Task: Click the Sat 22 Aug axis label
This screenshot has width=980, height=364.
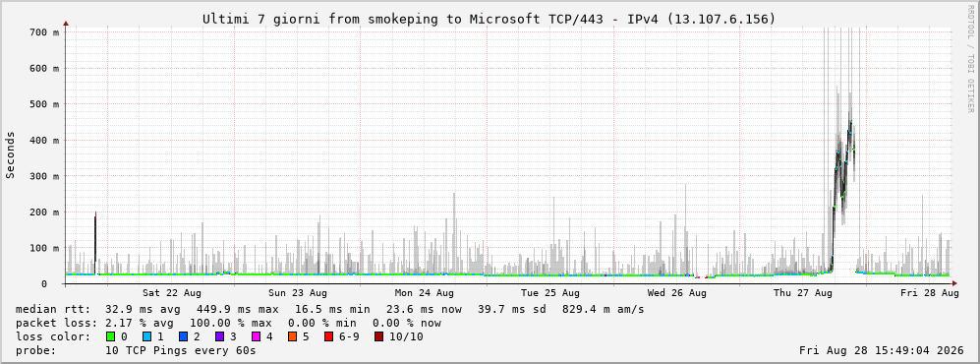Action: [172, 293]
